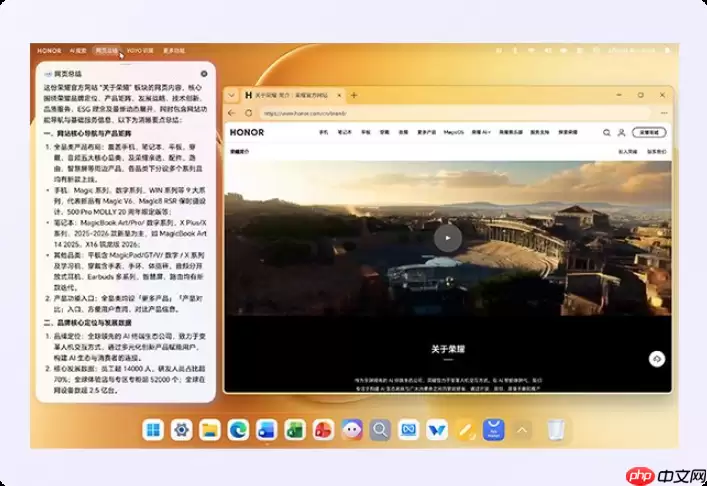Open 手机 in the website navigation
Screen dimensions: 707x486
(x=324, y=132)
